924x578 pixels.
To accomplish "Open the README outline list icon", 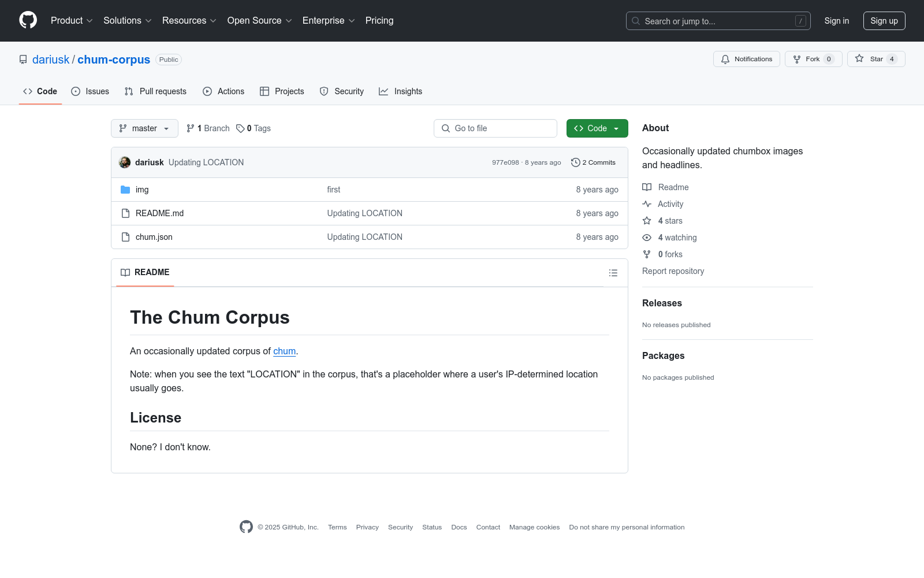I will pos(613,273).
